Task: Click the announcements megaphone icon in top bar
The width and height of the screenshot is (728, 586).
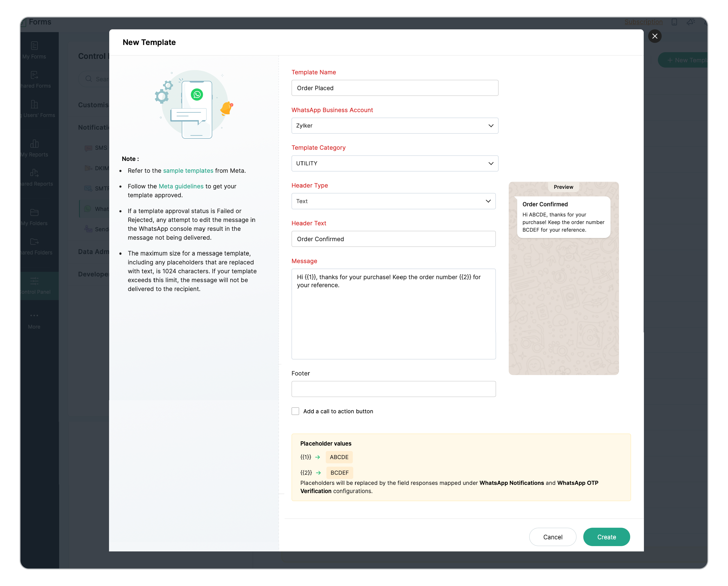Action: pyautogui.click(x=691, y=22)
